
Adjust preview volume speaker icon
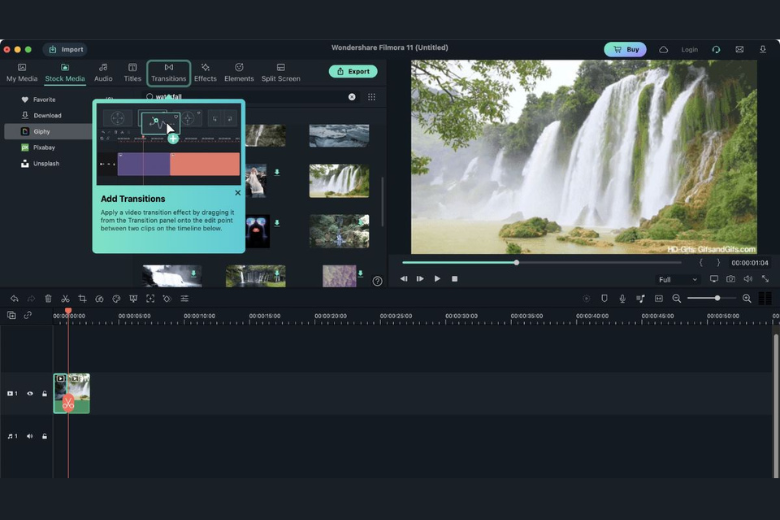click(748, 279)
